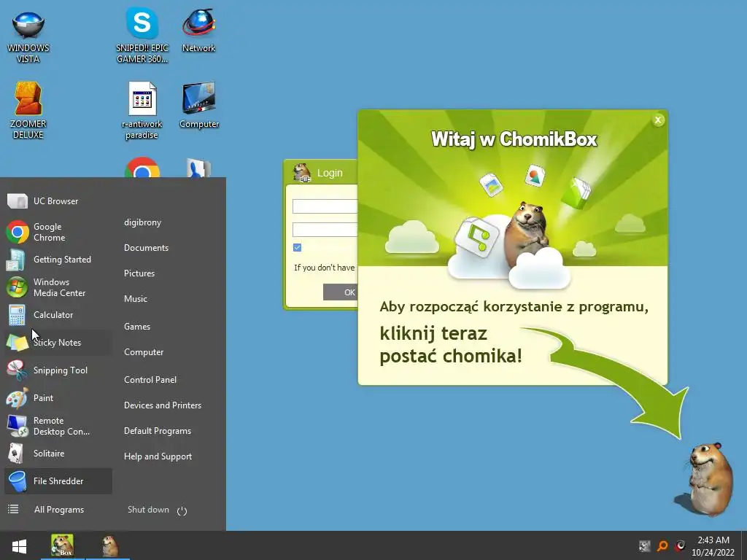
Task: Click the Windows Start button
Action: [x=19, y=545]
